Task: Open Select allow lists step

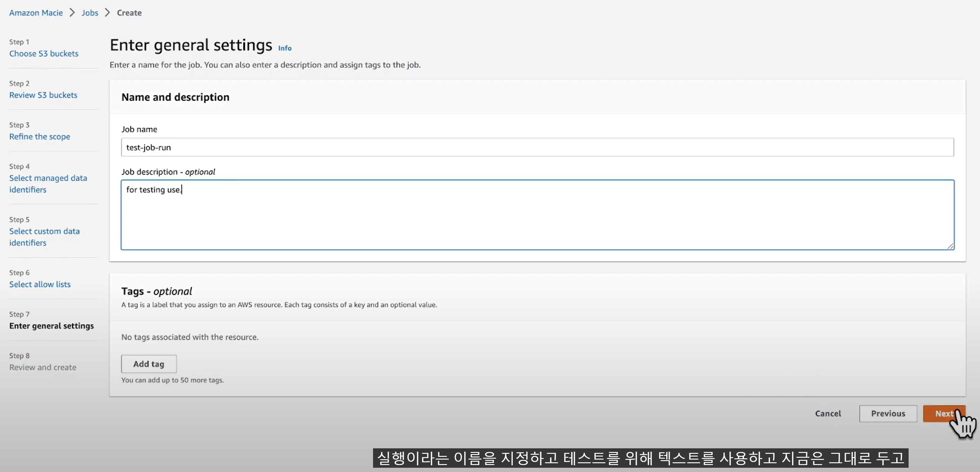Action: [x=40, y=284]
